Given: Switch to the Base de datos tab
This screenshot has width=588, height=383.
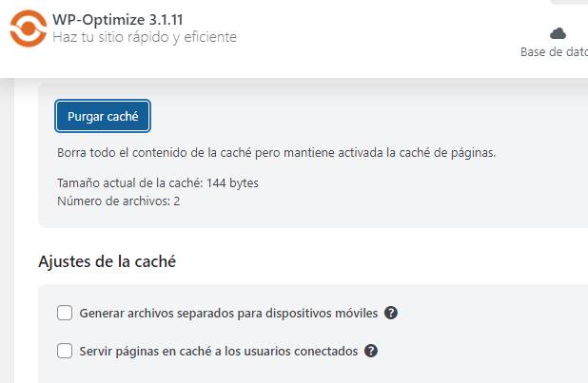Looking at the screenshot, I should [555, 43].
